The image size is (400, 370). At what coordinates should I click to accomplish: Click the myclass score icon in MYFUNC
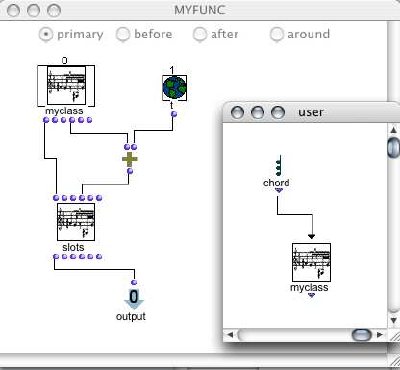tap(66, 85)
